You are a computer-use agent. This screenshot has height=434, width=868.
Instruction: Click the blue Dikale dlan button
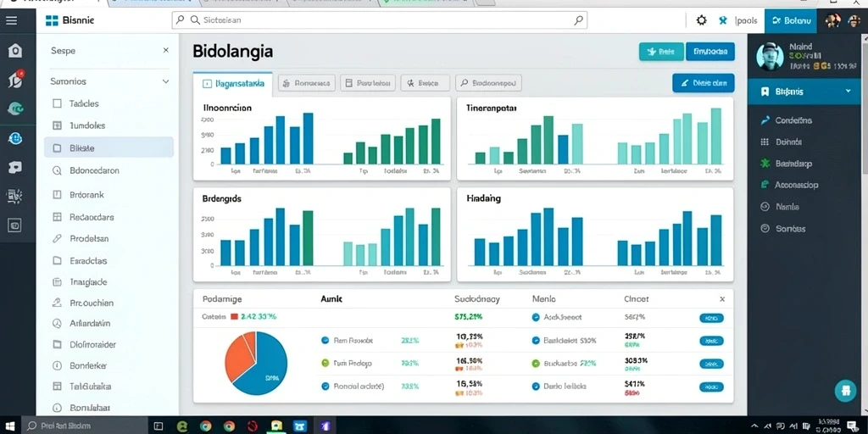click(703, 83)
